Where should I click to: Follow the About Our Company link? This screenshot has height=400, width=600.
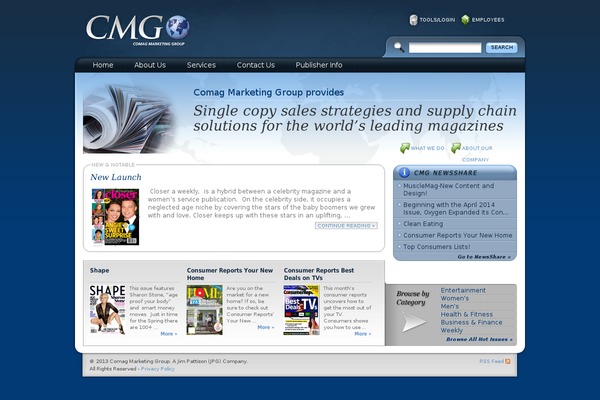tap(476, 154)
